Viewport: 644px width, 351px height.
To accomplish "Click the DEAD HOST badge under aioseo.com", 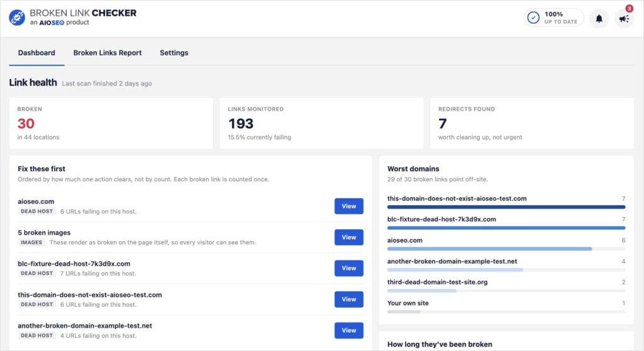I will point(37,211).
